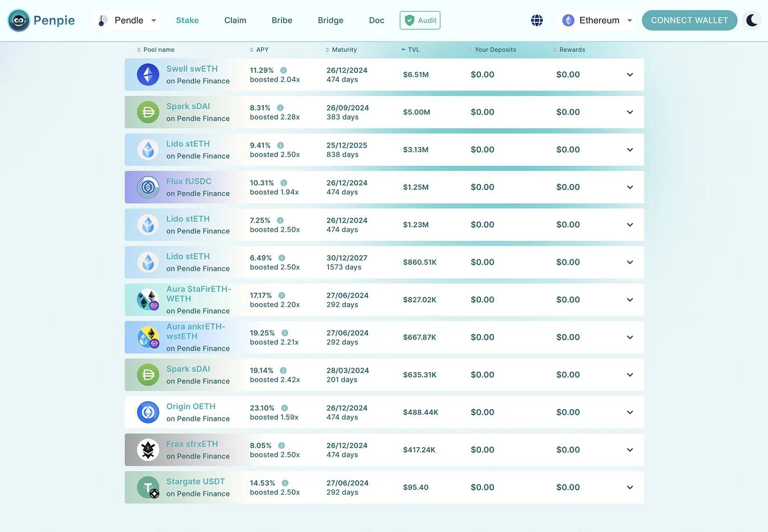Sort the list by Maturity column
The width and height of the screenshot is (768, 532).
344,50
